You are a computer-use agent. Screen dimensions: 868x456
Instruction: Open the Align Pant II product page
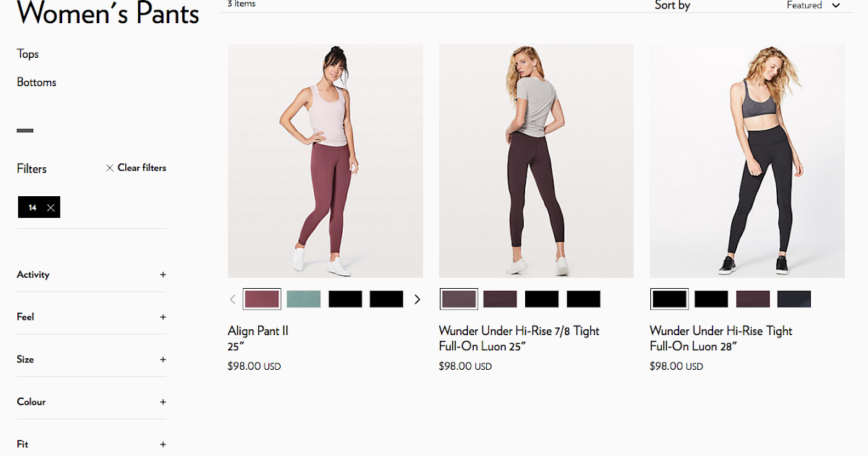pos(258,330)
